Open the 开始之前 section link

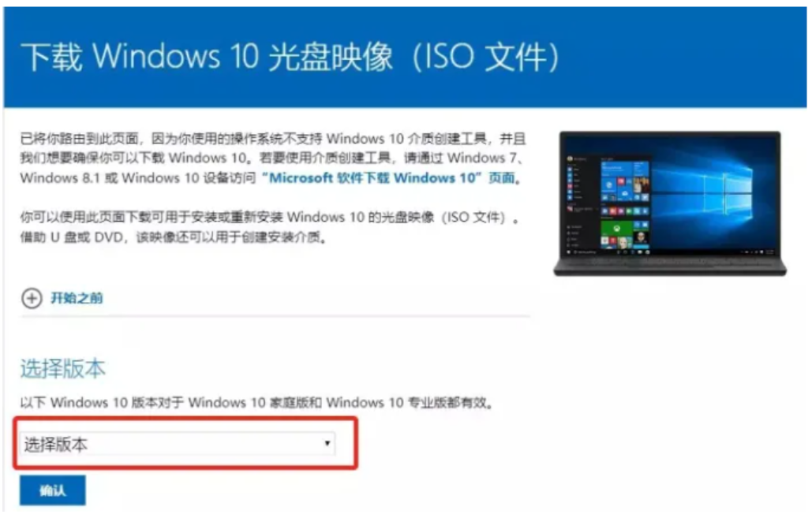click(77, 299)
